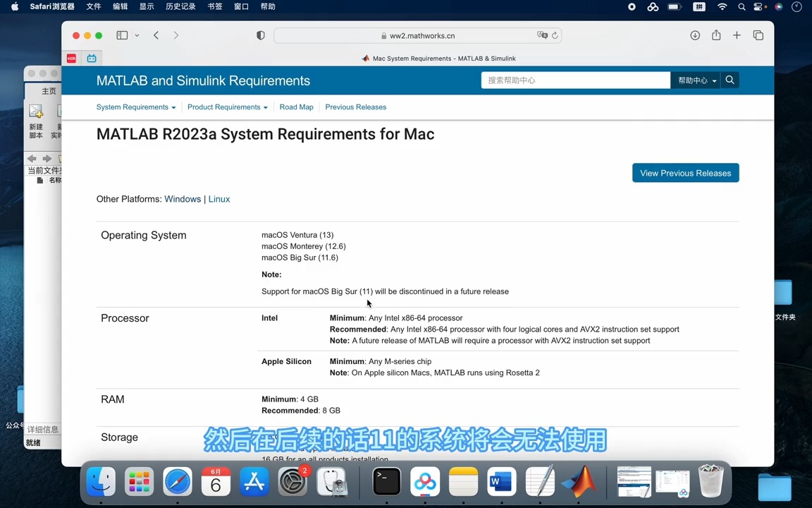812x508 pixels.
Task: Click 新建脚本 in the MATLAB window
Action: pos(36,121)
